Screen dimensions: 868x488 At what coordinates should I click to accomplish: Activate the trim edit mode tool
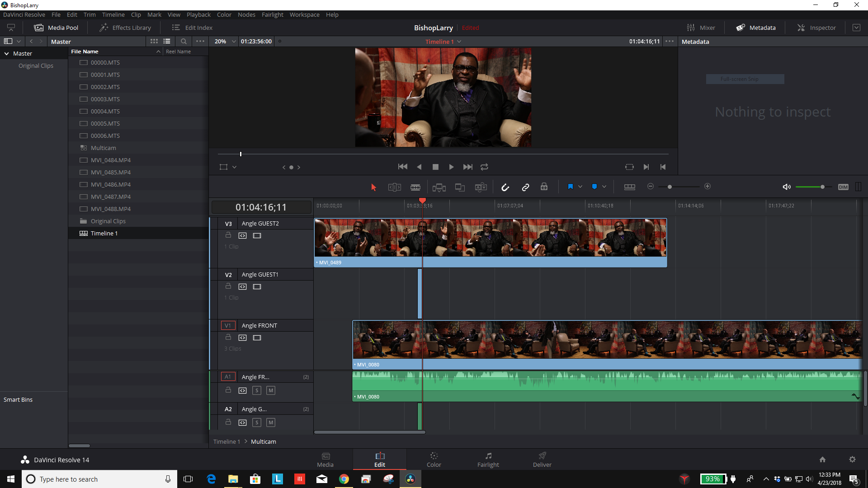[394, 187]
